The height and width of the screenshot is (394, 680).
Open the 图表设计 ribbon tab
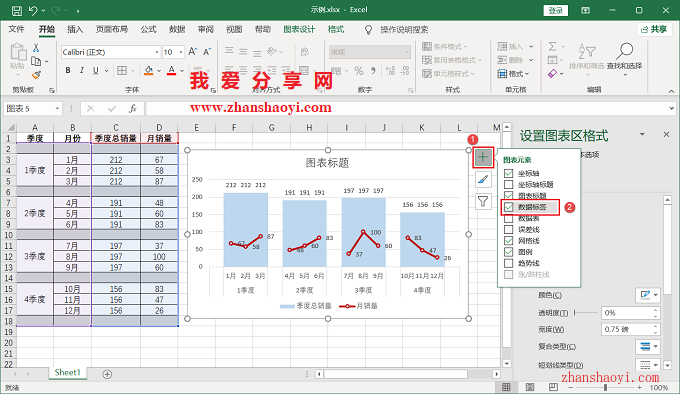point(299,29)
